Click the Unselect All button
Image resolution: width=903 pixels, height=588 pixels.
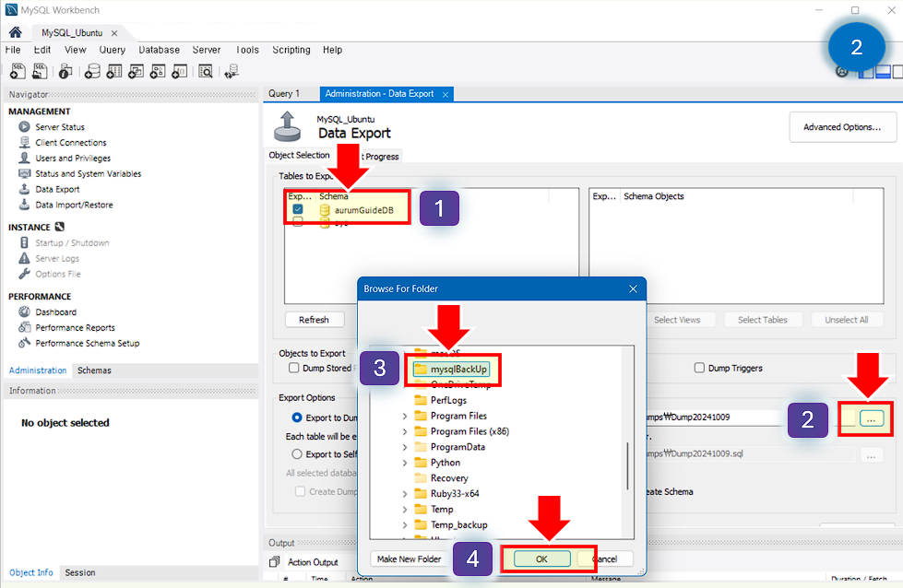tap(847, 320)
